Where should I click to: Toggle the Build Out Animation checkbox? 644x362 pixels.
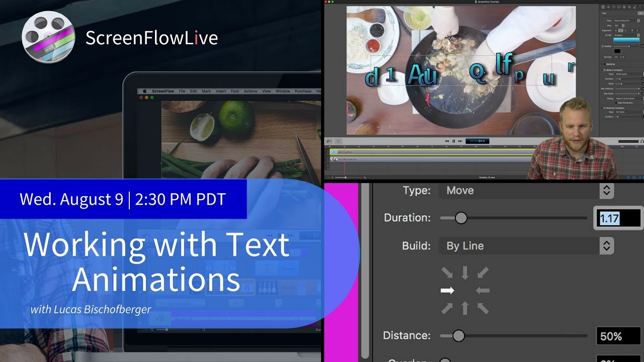604,108
